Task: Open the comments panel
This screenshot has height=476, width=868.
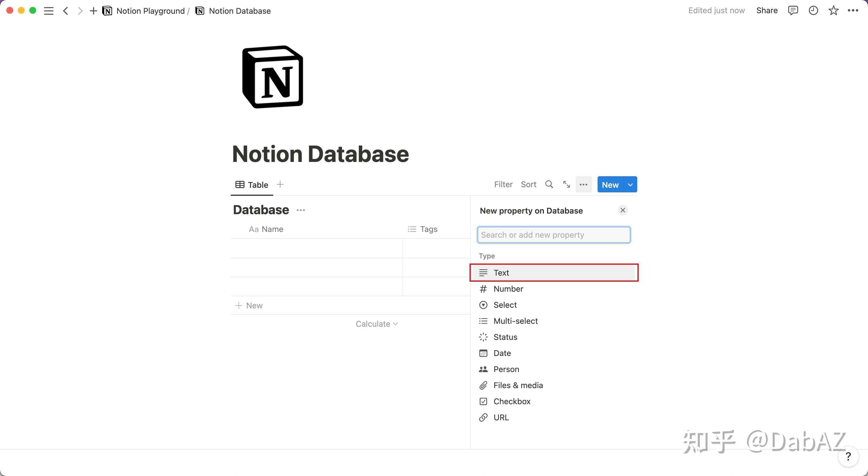Action: point(793,10)
